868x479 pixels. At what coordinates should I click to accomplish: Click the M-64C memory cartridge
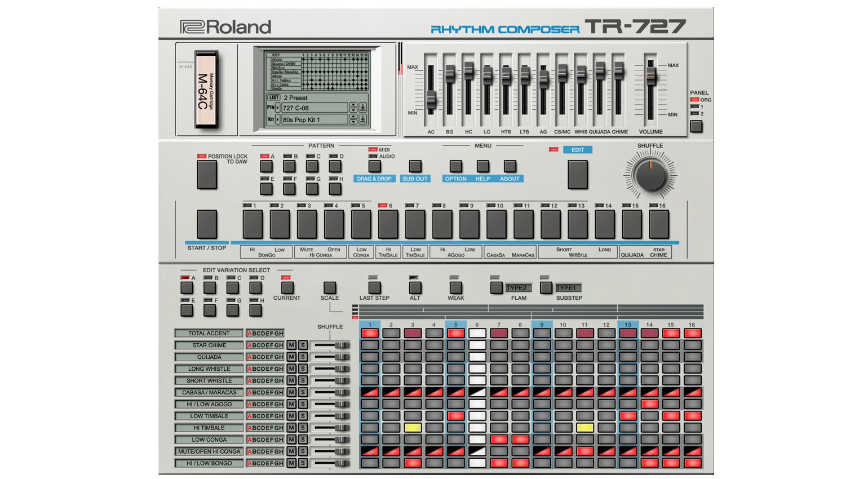206,90
